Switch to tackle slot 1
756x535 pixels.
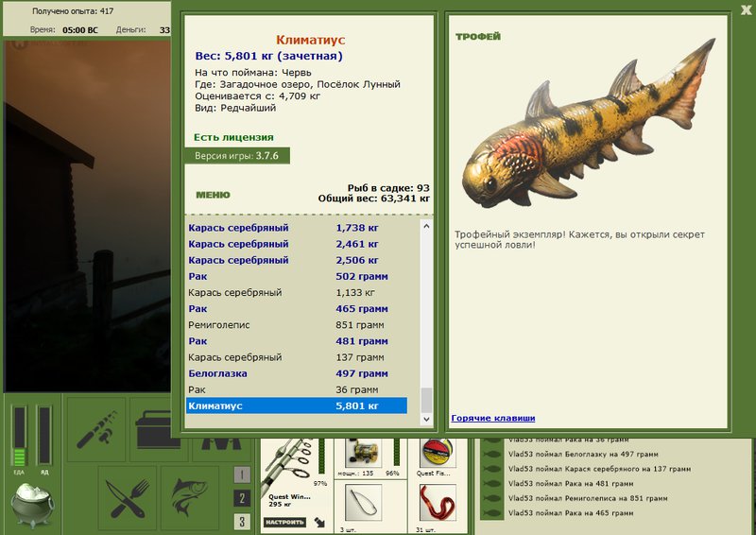click(x=242, y=475)
